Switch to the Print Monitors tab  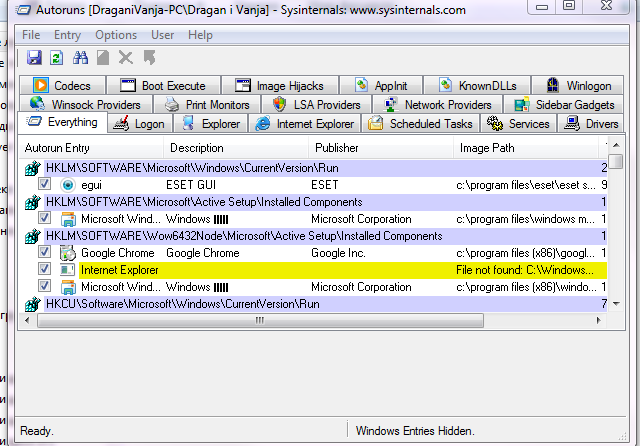coord(207,104)
